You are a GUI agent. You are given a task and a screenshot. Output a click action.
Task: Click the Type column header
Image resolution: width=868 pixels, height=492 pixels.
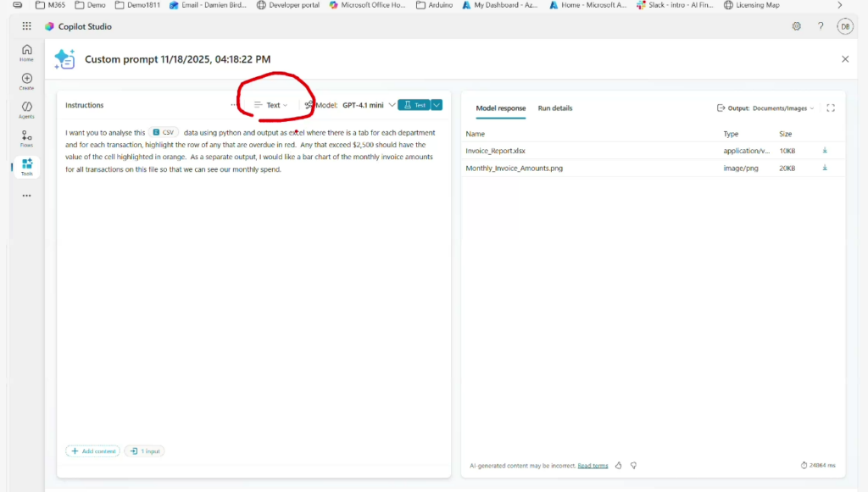click(731, 134)
